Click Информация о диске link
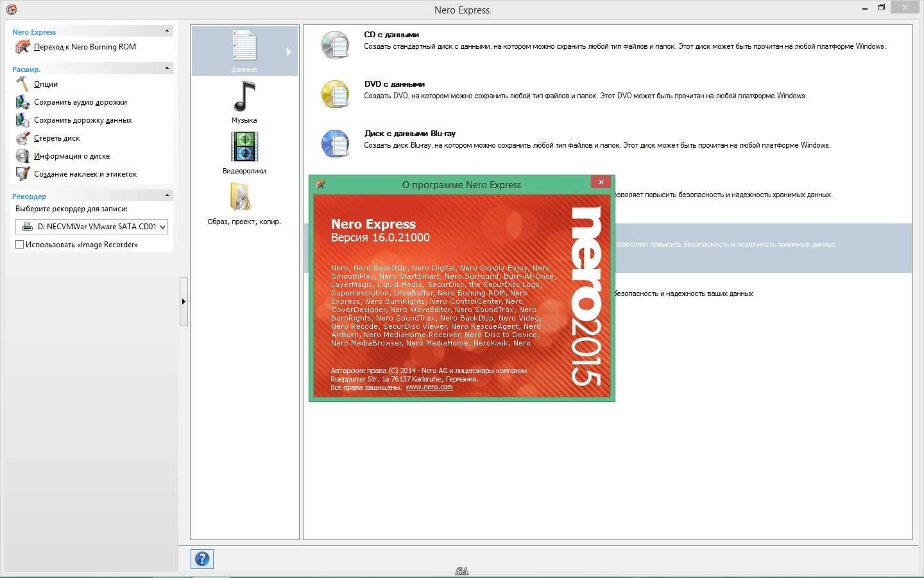Viewport: 924px width, 578px height. pyautogui.click(x=72, y=156)
